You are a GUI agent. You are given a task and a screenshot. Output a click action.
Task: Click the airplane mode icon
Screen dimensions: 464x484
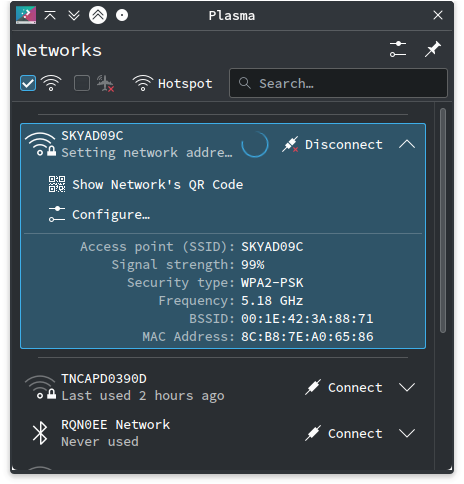click(x=105, y=83)
